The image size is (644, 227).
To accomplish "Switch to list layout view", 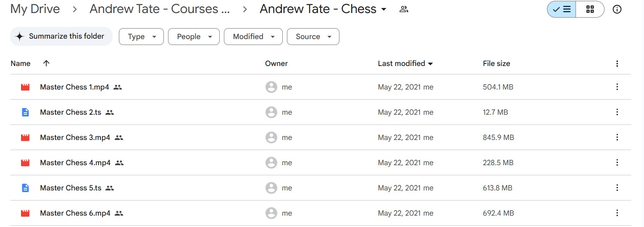I will click(561, 9).
